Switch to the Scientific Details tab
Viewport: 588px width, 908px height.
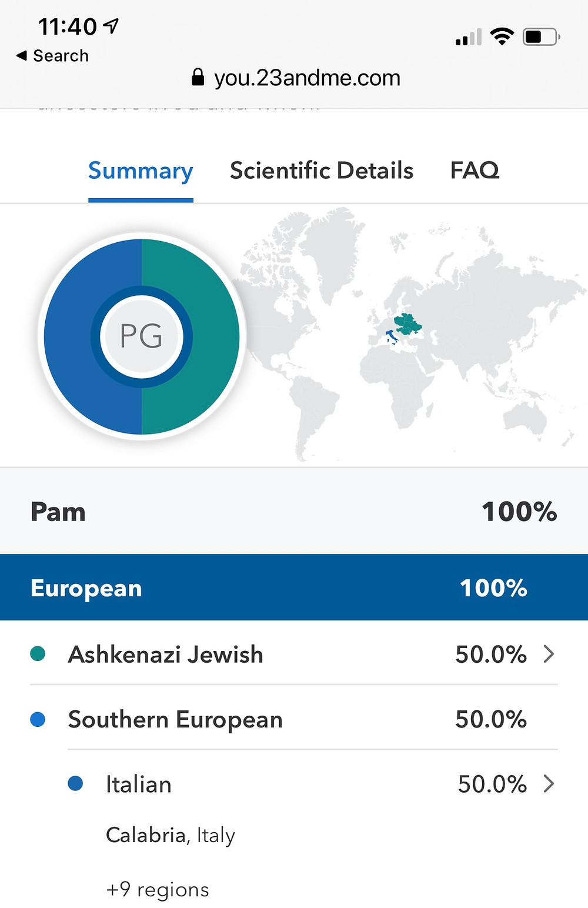pos(322,171)
